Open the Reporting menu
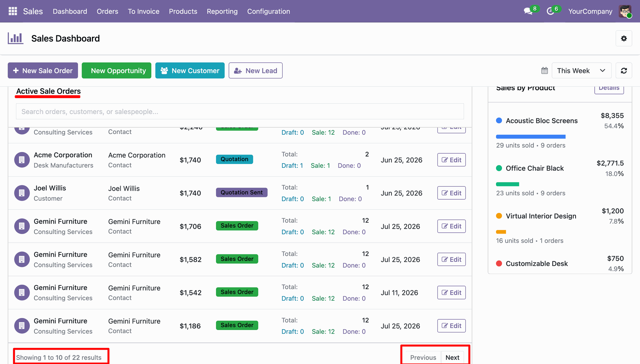This screenshot has width=640, height=364. (222, 11)
